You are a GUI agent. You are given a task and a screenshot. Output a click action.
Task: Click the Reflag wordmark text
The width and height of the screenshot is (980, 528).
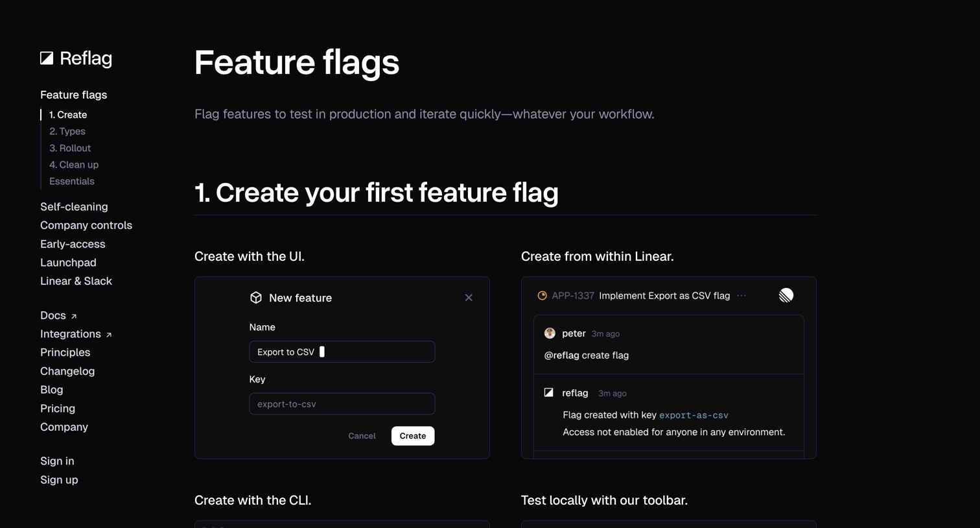coord(86,58)
